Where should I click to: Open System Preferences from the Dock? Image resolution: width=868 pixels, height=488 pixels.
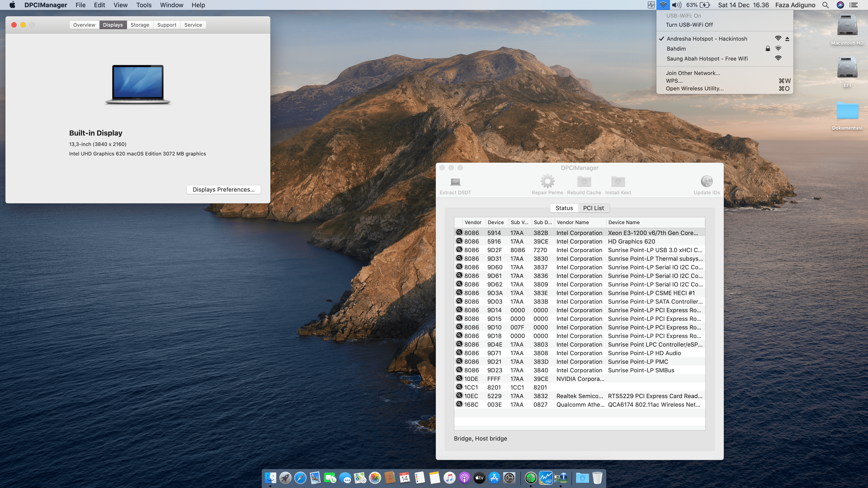tap(509, 478)
